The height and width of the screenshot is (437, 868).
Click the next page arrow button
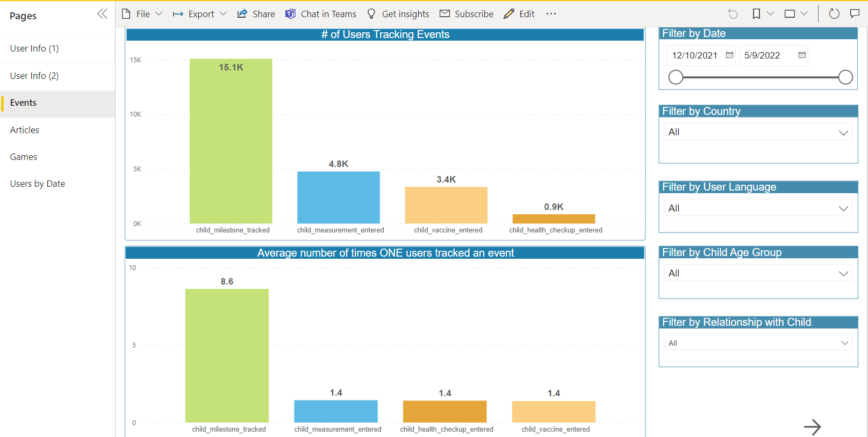click(812, 427)
